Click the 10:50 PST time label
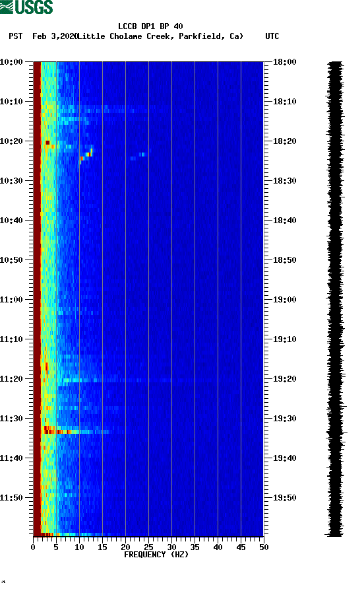364x589 pixels. tap(11, 260)
